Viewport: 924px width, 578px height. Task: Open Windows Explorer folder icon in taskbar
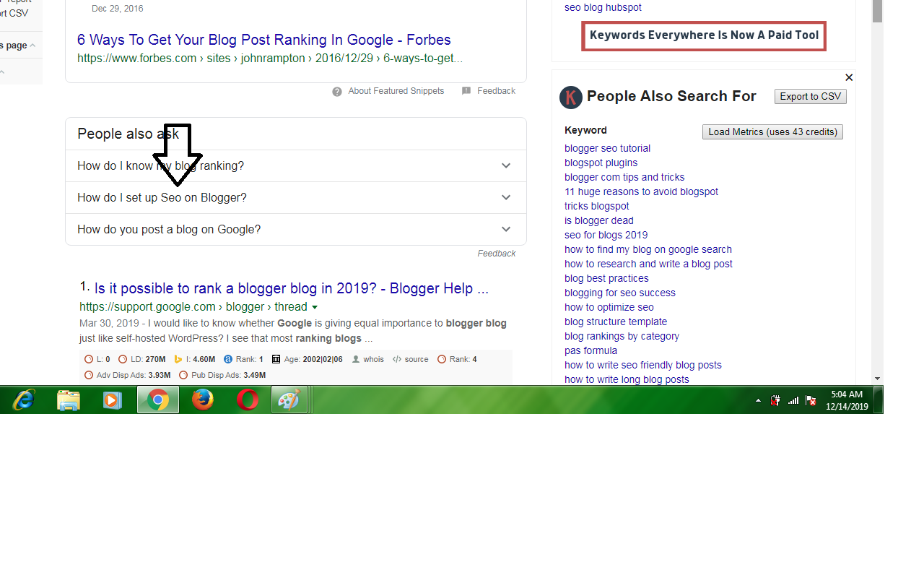pos(69,400)
